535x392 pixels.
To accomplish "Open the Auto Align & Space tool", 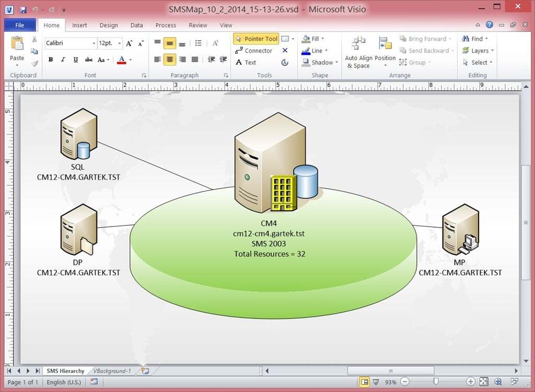I will coord(358,51).
